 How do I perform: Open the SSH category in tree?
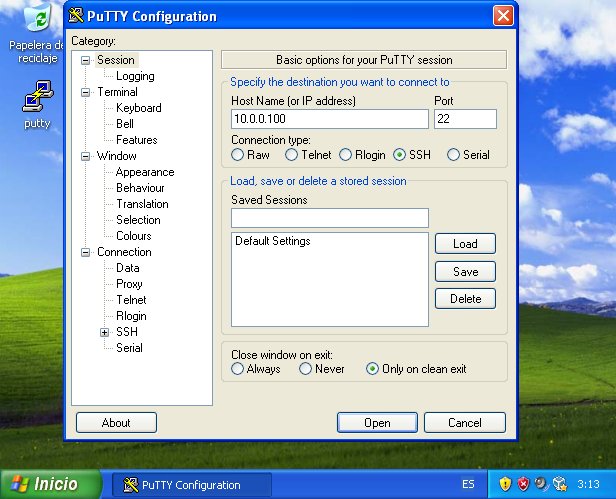tap(127, 332)
